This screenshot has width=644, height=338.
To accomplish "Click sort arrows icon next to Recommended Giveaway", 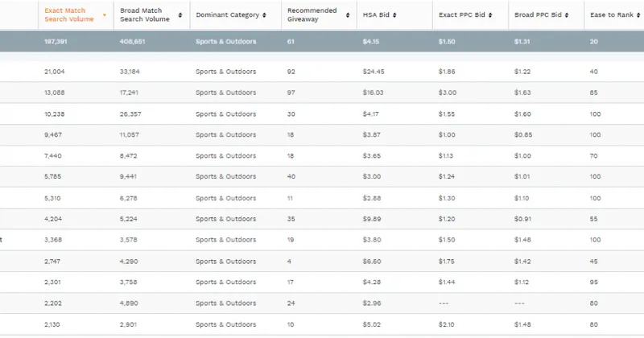I will coord(348,15).
